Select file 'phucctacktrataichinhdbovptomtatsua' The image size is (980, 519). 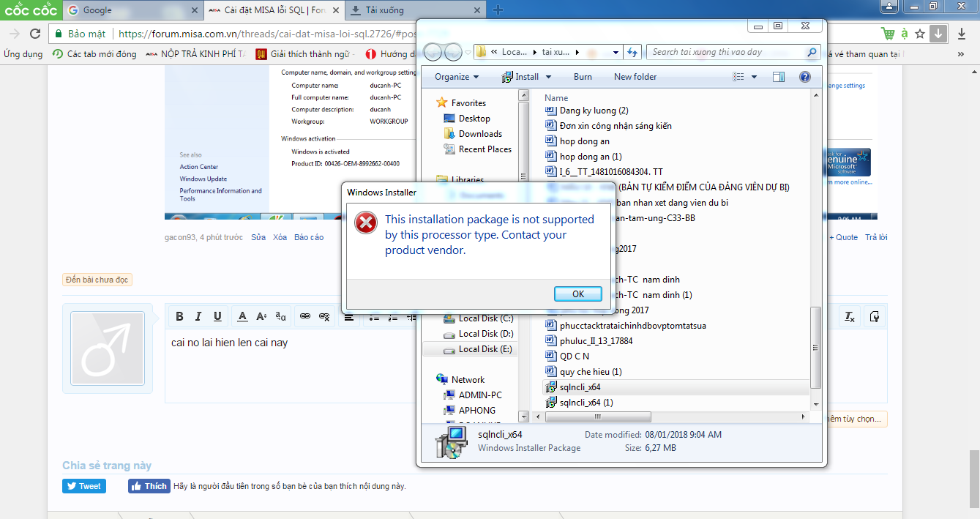point(626,326)
